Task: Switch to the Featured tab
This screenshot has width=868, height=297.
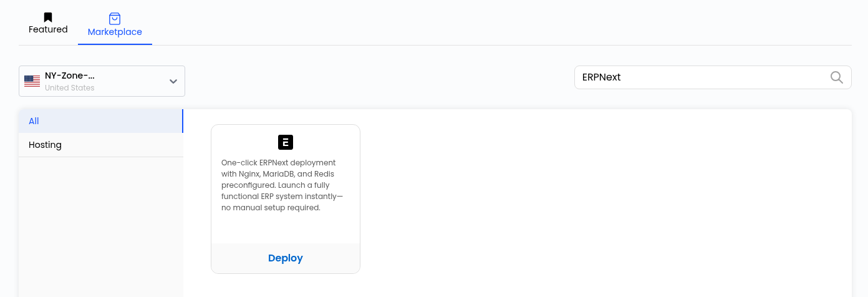Action: pyautogui.click(x=48, y=24)
